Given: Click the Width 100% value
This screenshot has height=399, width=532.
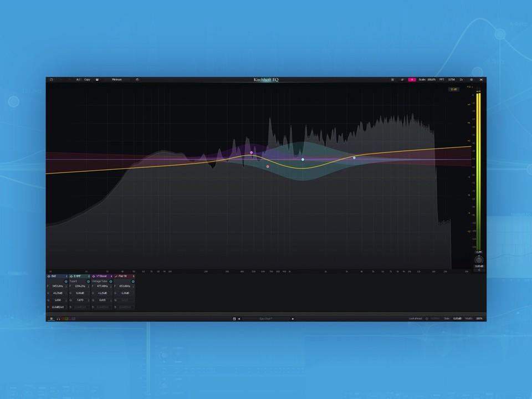Looking at the screenshot, I should [x=479, y=319].
